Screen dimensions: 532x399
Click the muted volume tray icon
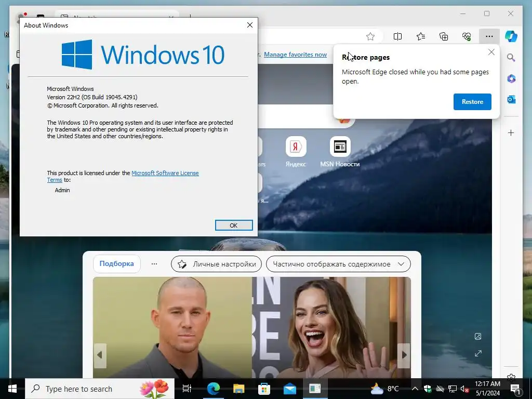(x=465, y=389)
